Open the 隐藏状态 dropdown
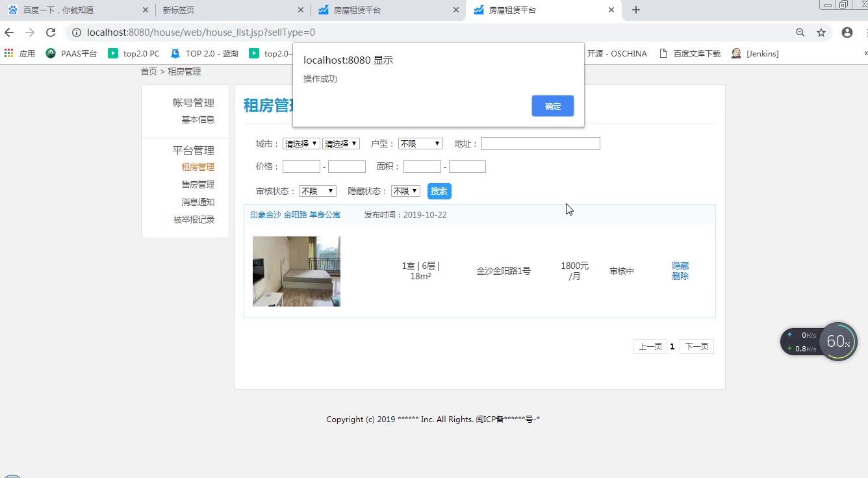 (405, 192)
